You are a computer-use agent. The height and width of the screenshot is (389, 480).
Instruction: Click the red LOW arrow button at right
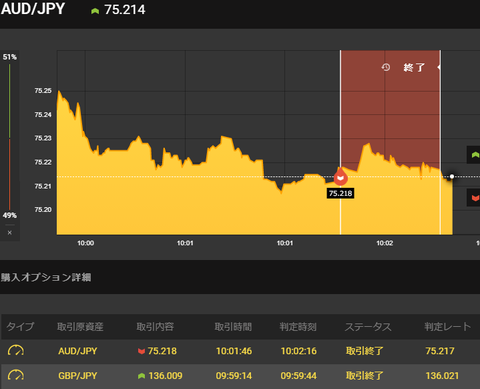[x=475, y=198]
